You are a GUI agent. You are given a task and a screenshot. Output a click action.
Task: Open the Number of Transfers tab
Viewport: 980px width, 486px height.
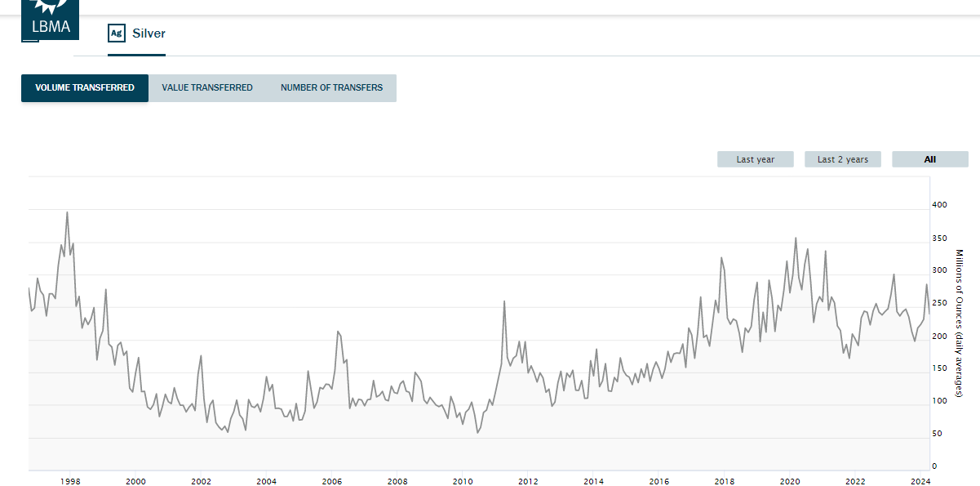click(x=331, y=88)
